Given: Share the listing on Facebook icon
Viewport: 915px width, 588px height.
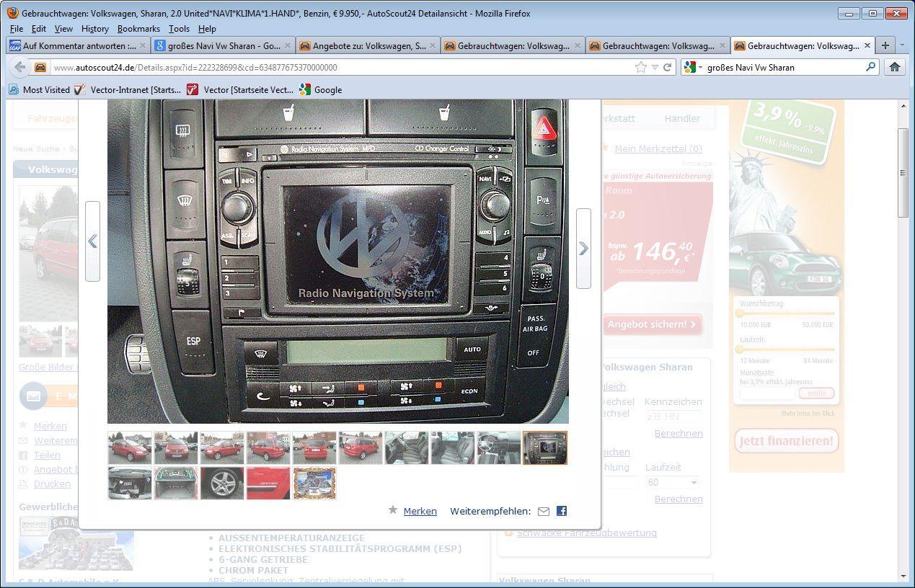Looking at the screenshot, I should click(x=562, y=511).
